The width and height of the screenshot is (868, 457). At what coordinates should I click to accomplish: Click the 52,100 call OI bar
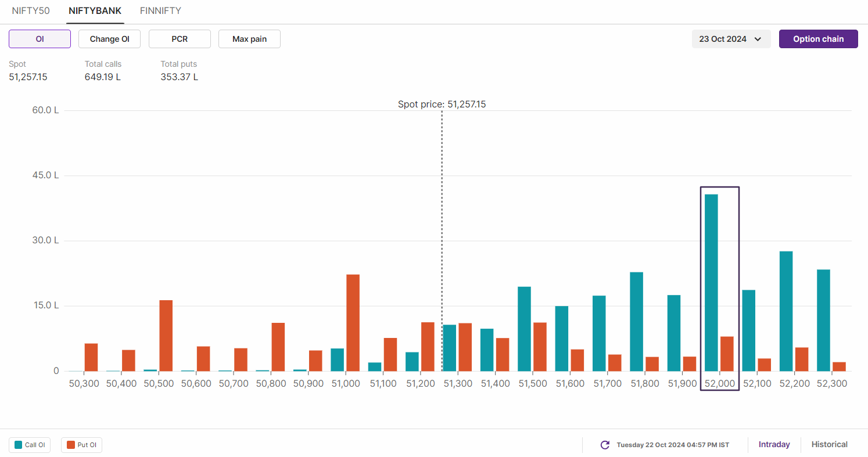click(x=749, y=330)
